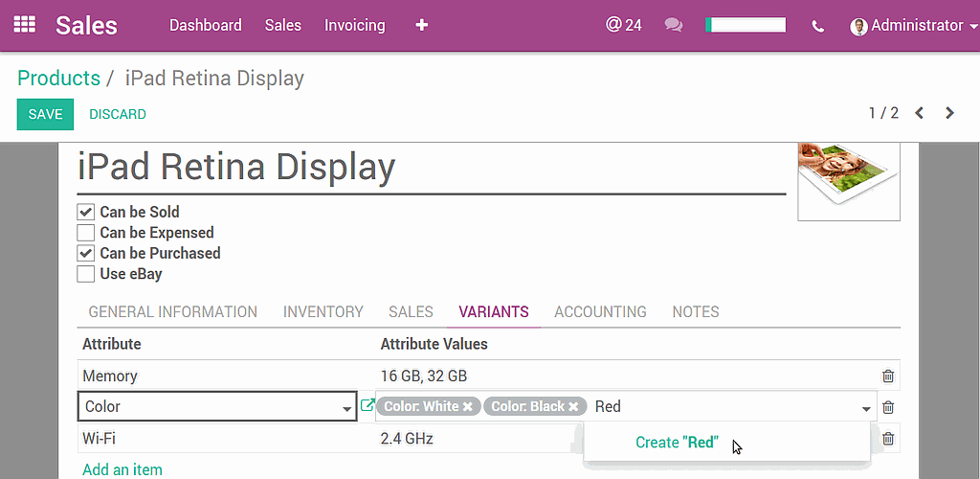Open the attribute values dropdown arrow
The height and width of the screenshot is (479, 980).
coord(866,408)
